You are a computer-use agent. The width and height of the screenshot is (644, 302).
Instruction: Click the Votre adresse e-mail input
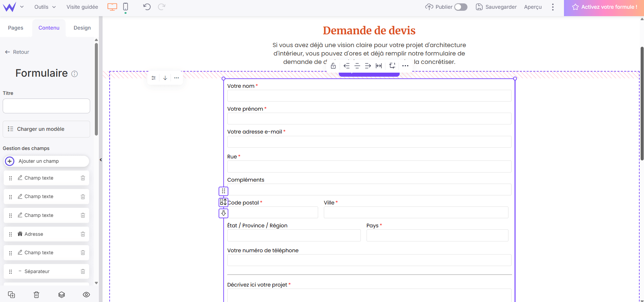click(369, 142)
